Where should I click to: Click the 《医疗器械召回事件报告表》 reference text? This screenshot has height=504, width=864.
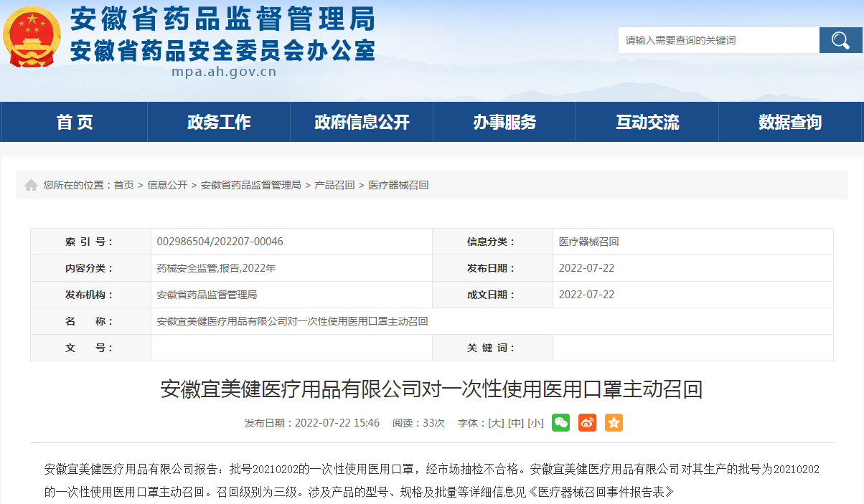point(601,492)
